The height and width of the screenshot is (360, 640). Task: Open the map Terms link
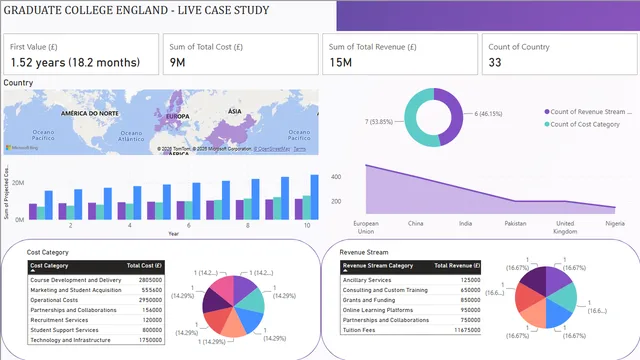pyautogui.click(x=300, y=149)
